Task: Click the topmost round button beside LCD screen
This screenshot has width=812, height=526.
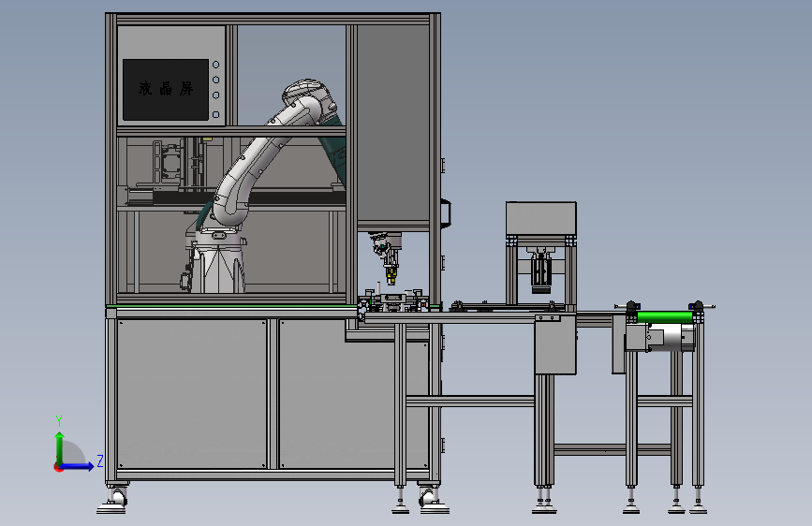Action: click(x=216, y=65)
